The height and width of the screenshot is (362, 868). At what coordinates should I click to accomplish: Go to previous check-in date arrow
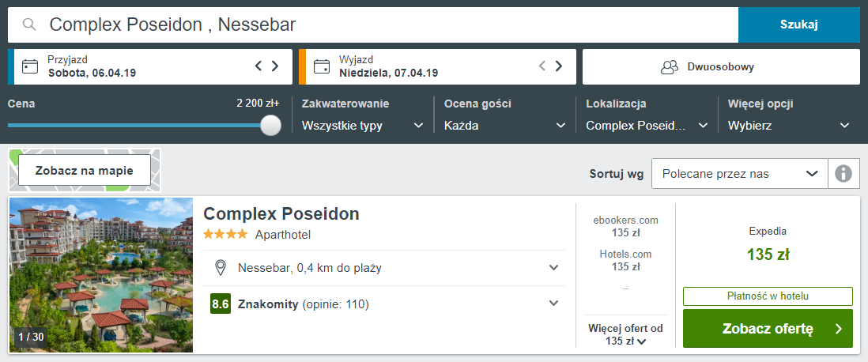pyautogui.click(x=258, y=66)
